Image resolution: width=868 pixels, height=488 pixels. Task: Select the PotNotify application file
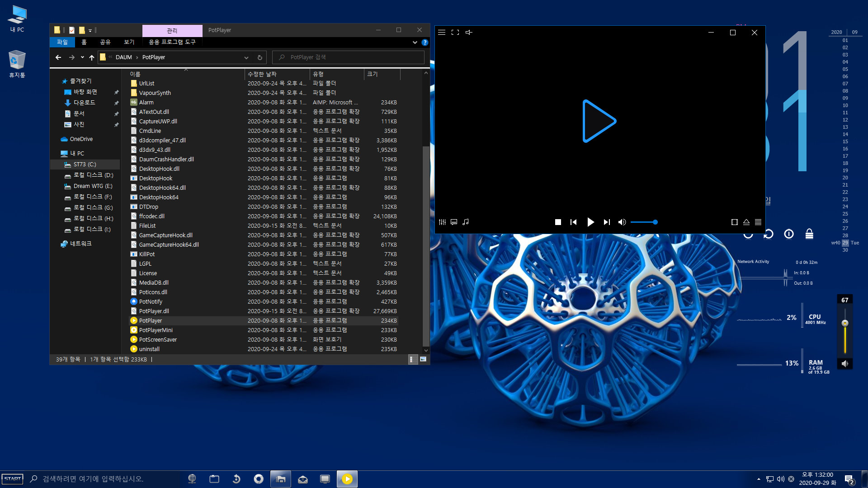pos(264,302)
